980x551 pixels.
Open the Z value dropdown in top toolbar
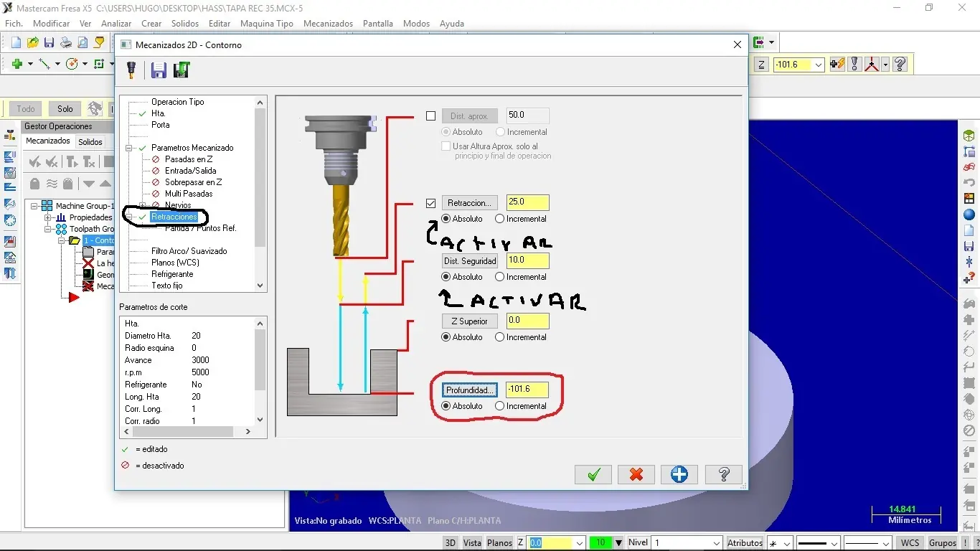819,65
